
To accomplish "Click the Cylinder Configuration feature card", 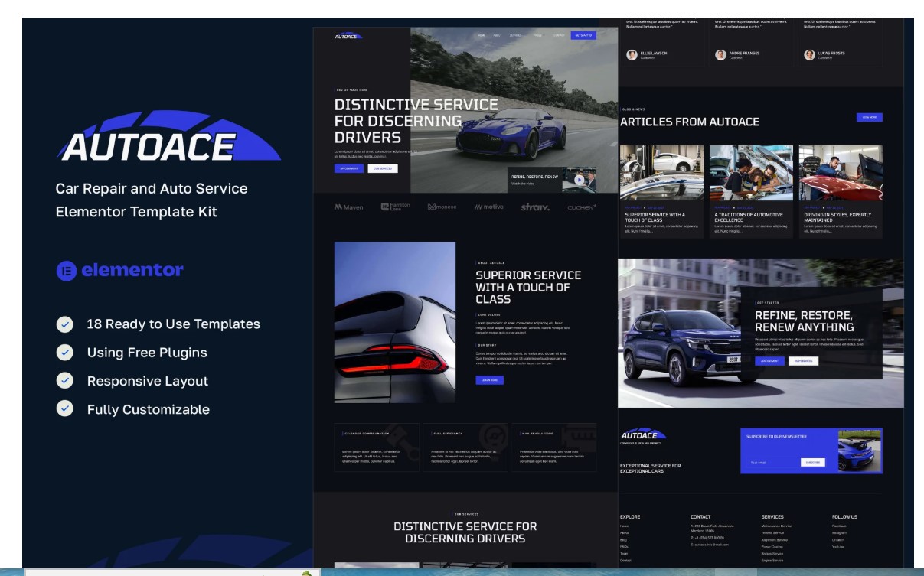I will 377,447.
